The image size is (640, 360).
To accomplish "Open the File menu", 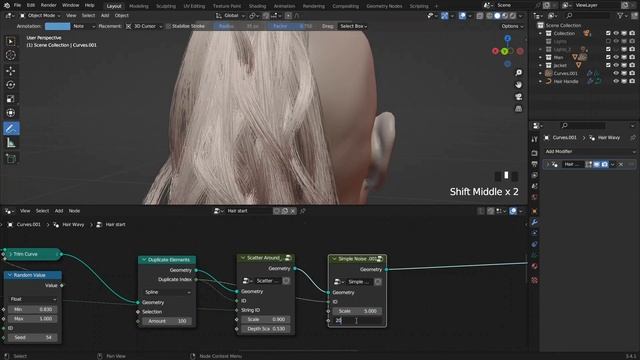I will 17,5.
